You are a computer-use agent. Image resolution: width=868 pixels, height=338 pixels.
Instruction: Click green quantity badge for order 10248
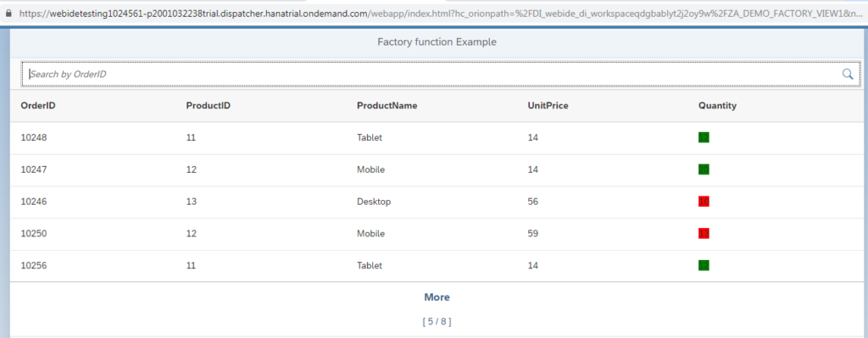click(704, 138)
